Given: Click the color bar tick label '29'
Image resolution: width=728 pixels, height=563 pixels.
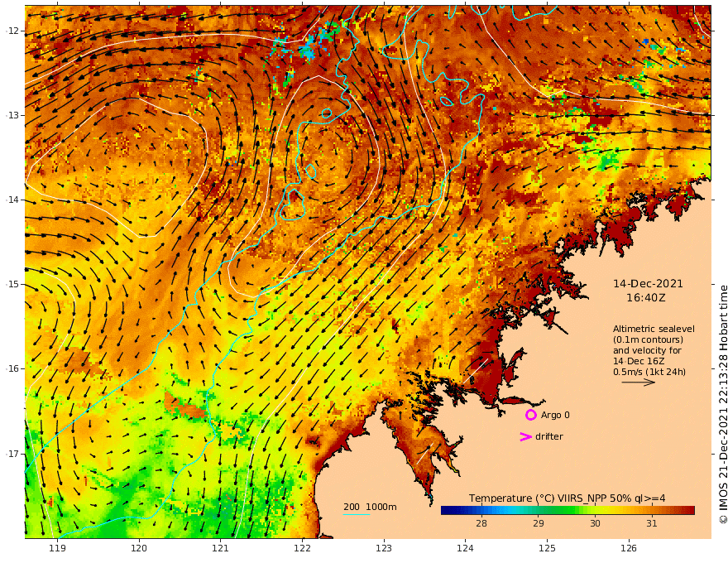Looking at the screenshot, I should 538,523.
